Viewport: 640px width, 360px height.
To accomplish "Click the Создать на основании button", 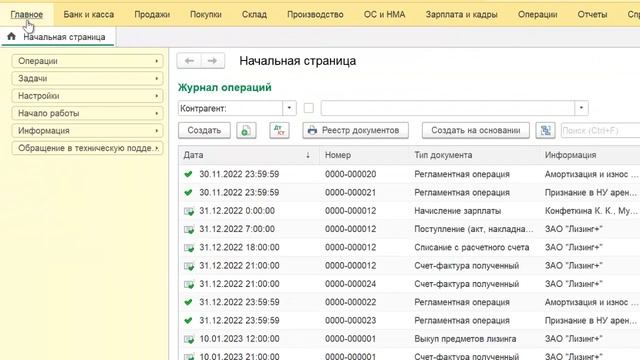I will pyautogui.click(x=476, y=131).
